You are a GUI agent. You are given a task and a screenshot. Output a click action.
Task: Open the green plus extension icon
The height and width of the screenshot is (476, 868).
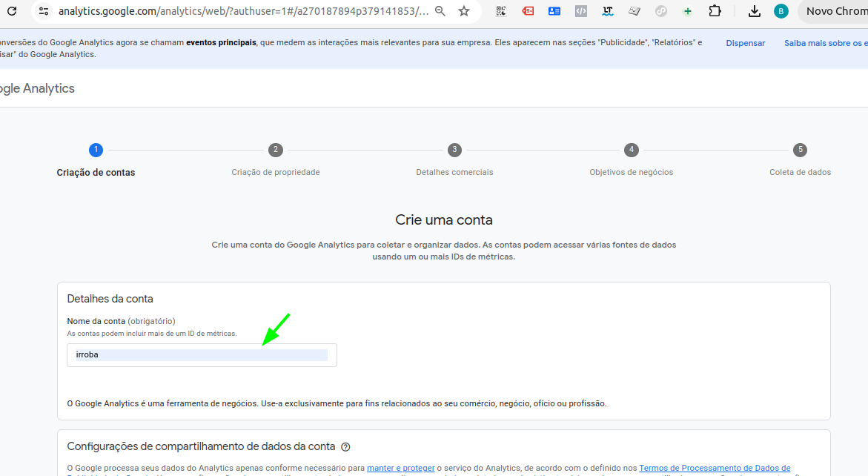click(x=687, y=11)
